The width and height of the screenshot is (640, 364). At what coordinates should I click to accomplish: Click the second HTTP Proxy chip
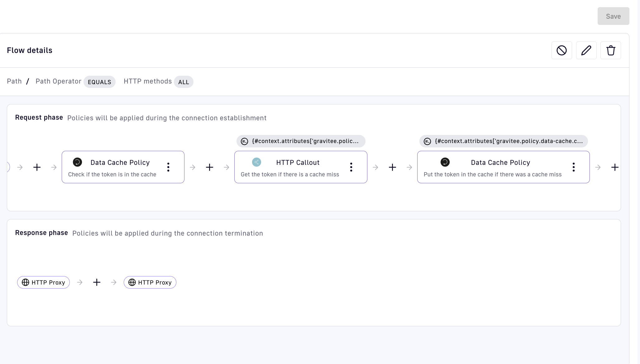coord(150,282)
